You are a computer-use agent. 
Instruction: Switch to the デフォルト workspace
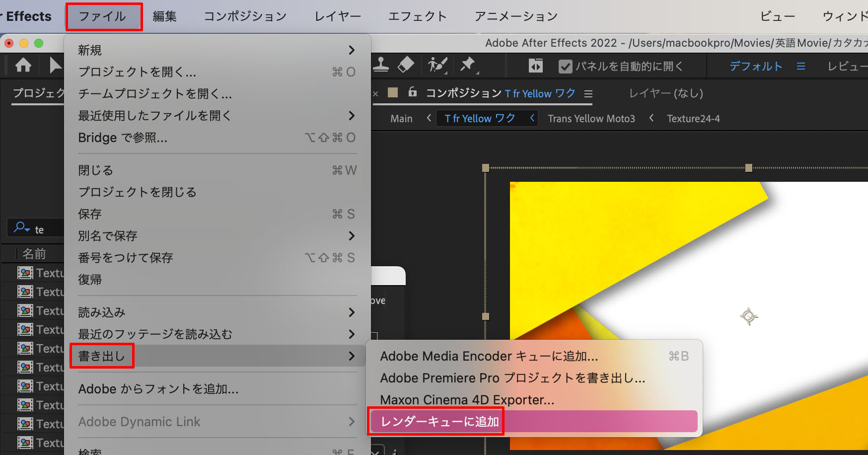[x=756, y=66]
